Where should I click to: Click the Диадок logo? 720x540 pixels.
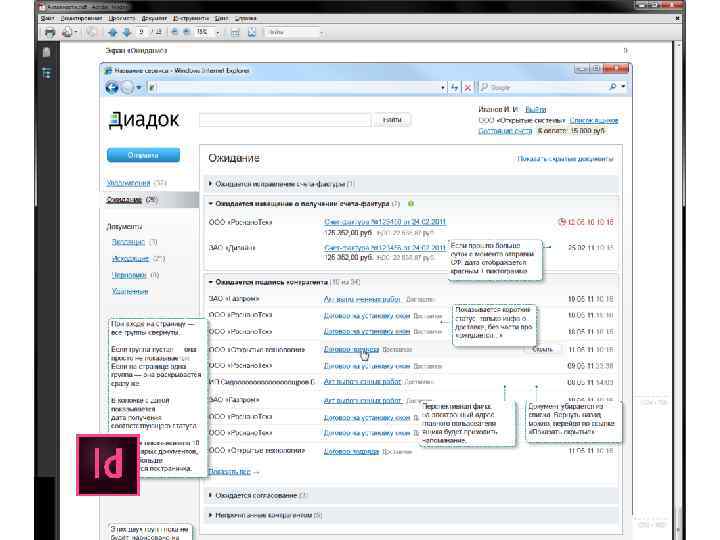click(144, 120)
